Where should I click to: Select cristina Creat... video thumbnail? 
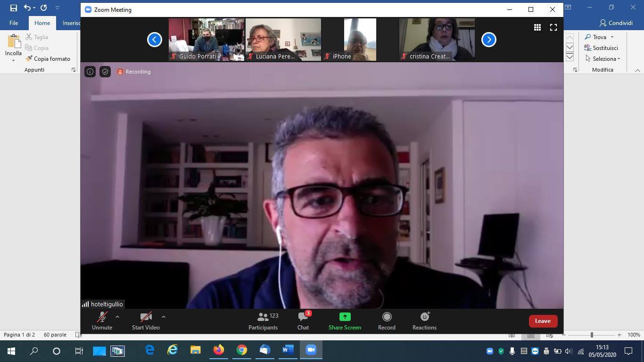pos(437,40)
